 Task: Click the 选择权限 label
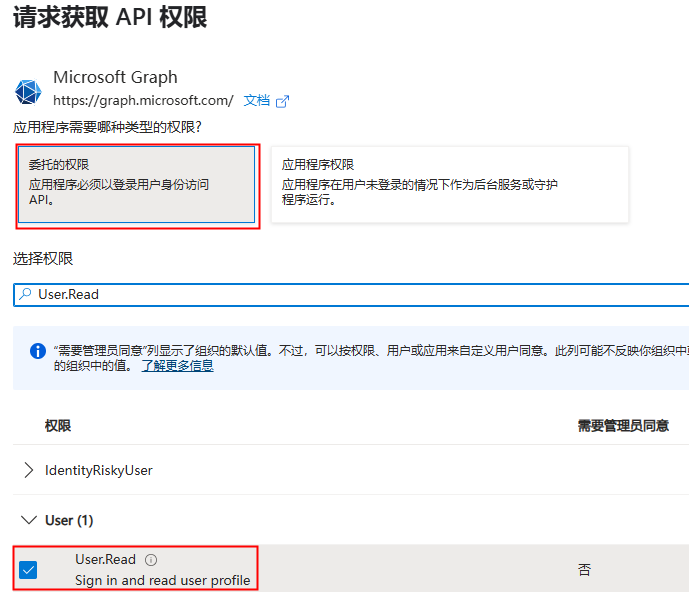tap(43, 258)
